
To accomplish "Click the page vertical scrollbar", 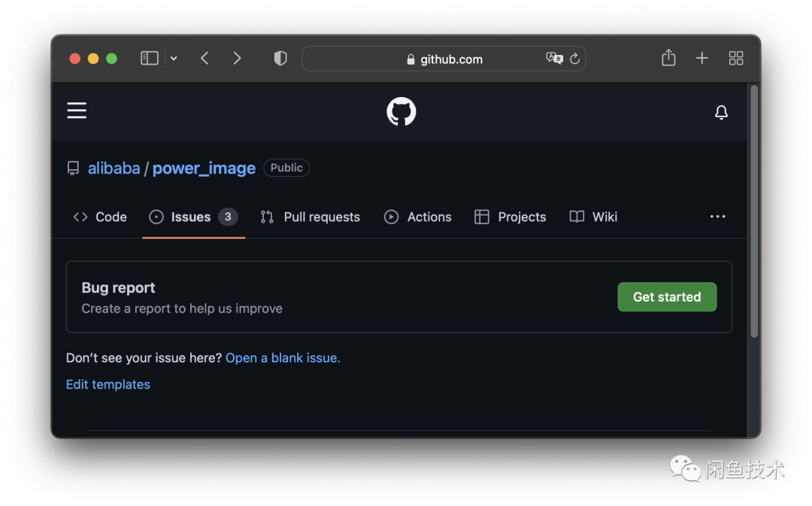I will pos(754,211).
